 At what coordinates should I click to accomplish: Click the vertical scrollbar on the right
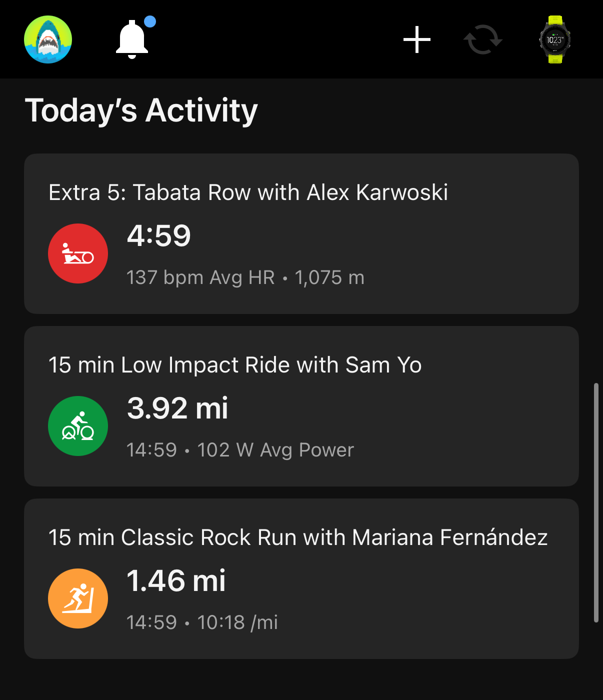tap(596, 502)
